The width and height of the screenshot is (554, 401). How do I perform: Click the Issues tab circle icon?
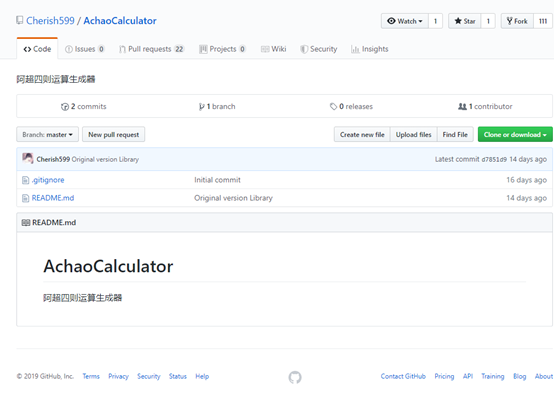point(69,49)
